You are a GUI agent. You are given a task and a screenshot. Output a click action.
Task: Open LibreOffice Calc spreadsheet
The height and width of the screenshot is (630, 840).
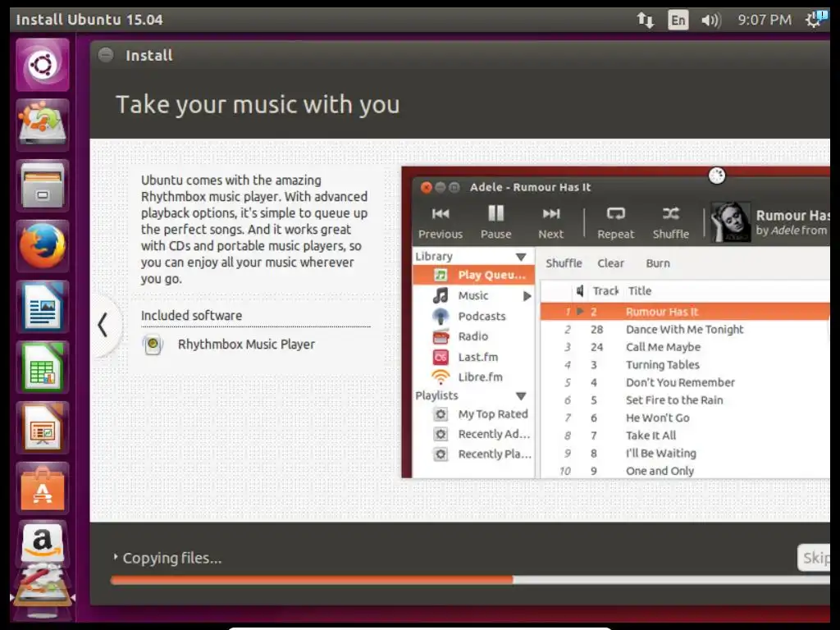tap(43, 367)
